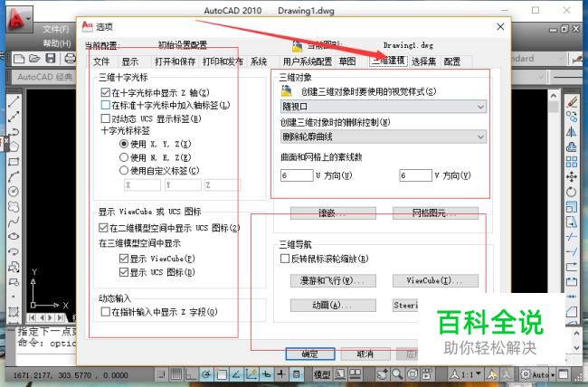The height and width of the screenshot is (387, 588).
Task: Switch to the 系统 tab
Action: pyautogui.click(x=259, y=61)
